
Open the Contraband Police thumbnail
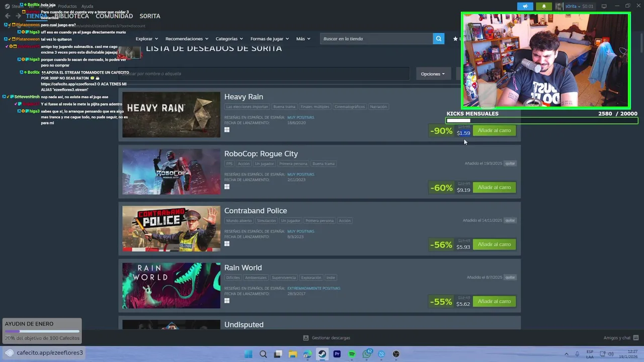(171, 229)
